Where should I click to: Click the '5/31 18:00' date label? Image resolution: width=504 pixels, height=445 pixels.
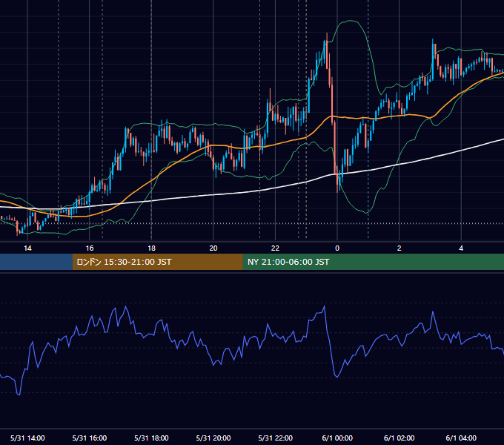151,438
